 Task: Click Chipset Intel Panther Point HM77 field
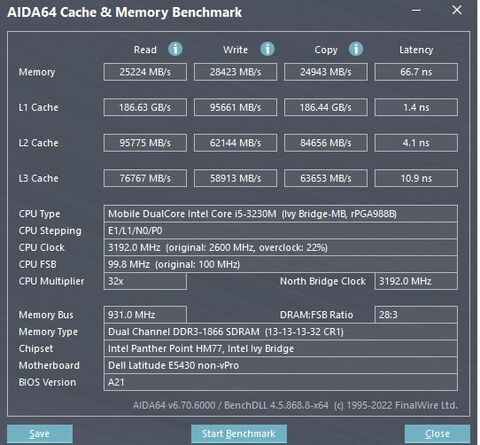281,349
